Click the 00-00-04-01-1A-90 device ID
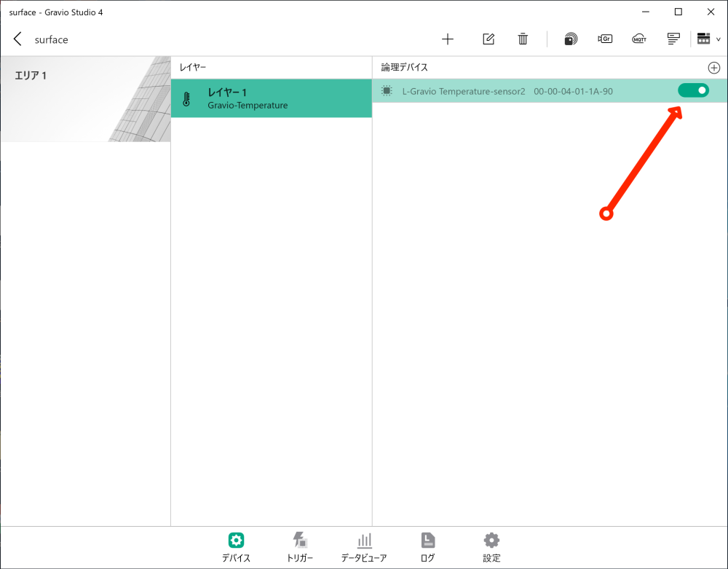Screen dimensions: 728x569 click(573, 92)
